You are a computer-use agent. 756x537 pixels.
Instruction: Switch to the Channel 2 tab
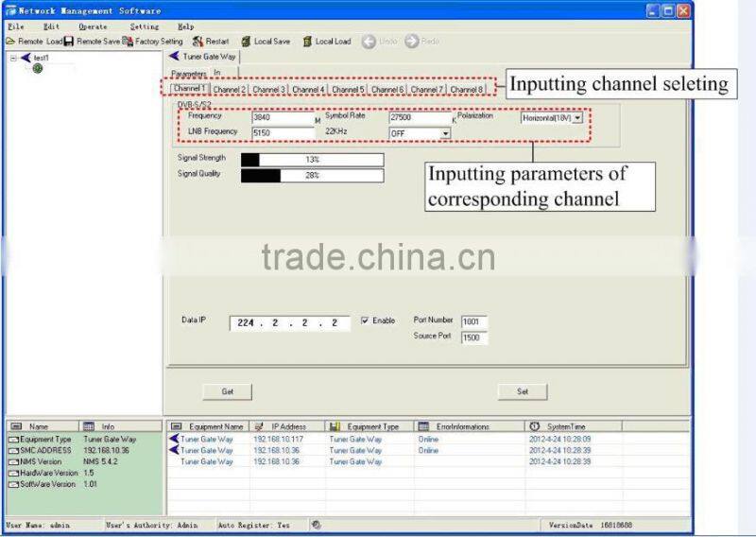tap(229, 89)
